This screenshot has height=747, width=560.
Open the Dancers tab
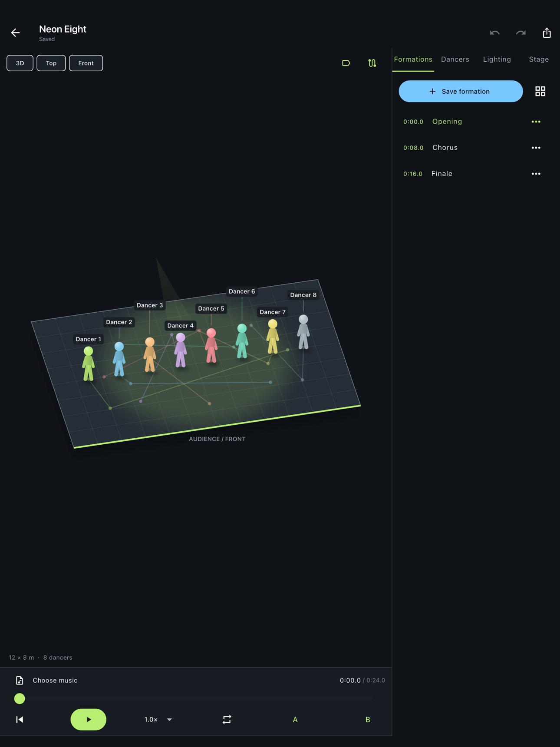pos(455,59)
